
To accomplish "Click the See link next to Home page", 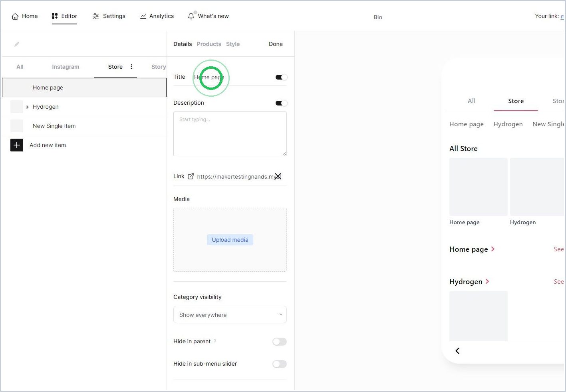I will point(558,249).
